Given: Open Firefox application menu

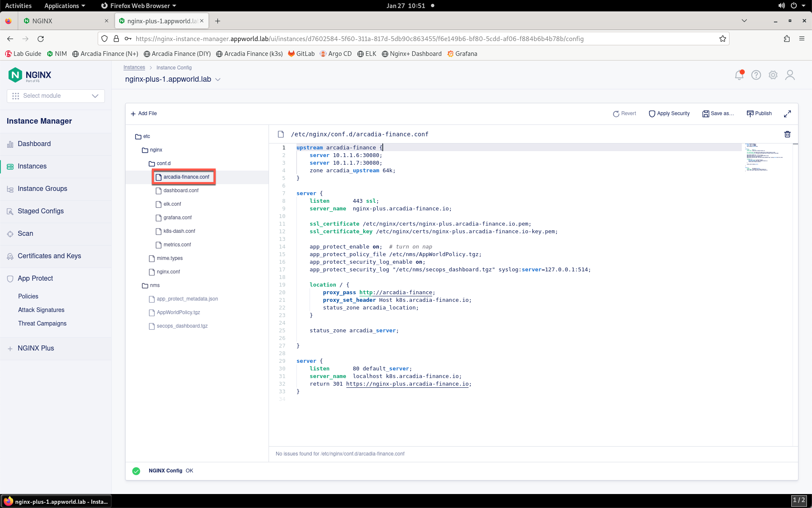Looking at the screenshot, I should pos(802,39).
